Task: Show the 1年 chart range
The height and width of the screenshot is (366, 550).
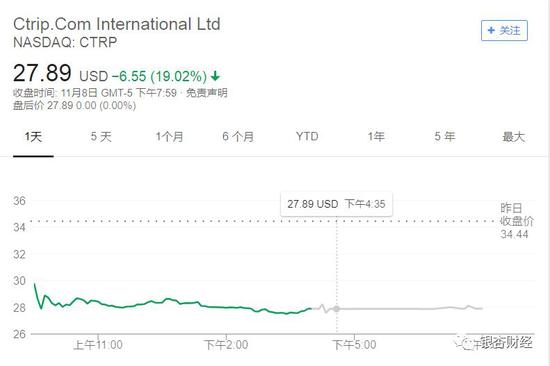Action: coord(376,137)
